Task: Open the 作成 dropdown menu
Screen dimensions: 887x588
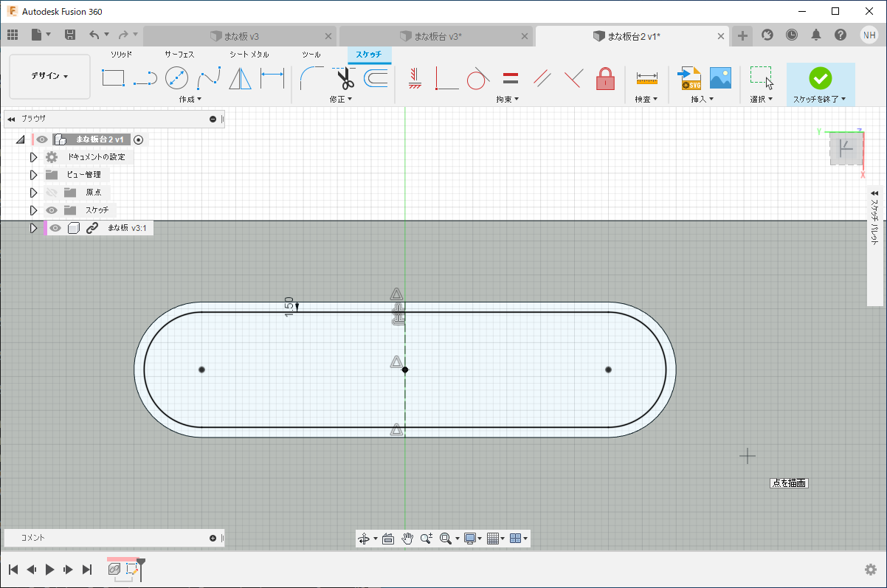Action: pyautogui.click(x=190, y=99)
